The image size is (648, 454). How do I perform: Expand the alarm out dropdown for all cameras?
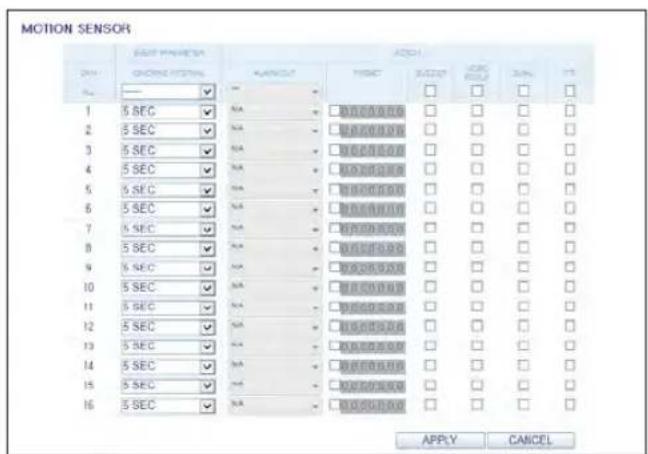[x=275, y=92]
